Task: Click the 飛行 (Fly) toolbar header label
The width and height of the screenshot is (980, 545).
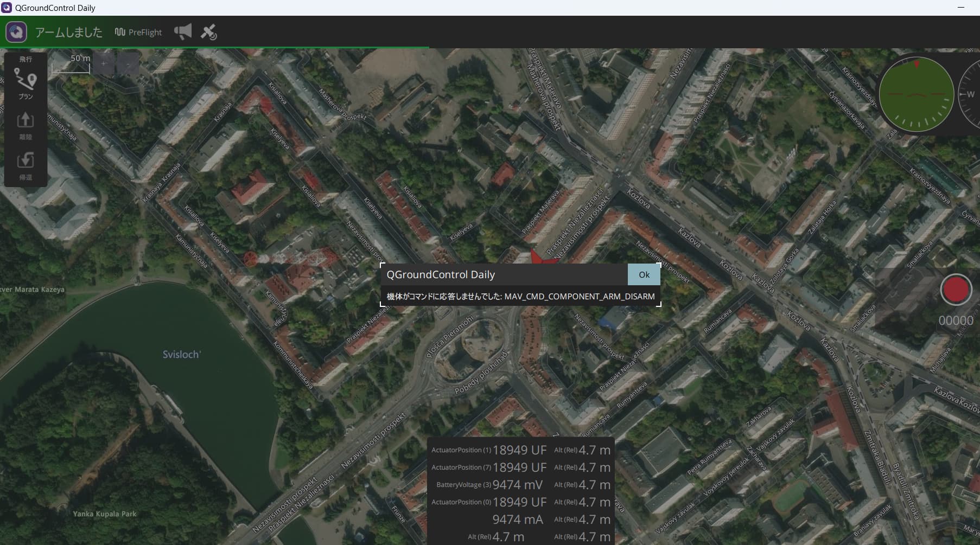Action: (26, 59)
